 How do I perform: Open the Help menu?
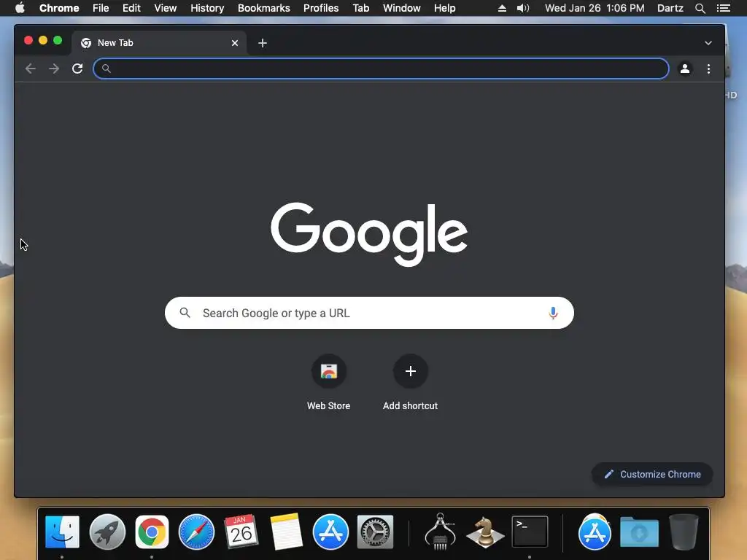coord(444,8)
